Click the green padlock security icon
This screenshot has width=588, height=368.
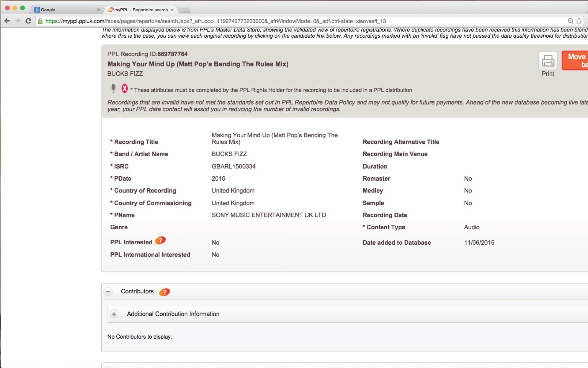click(x=40, y=21)
